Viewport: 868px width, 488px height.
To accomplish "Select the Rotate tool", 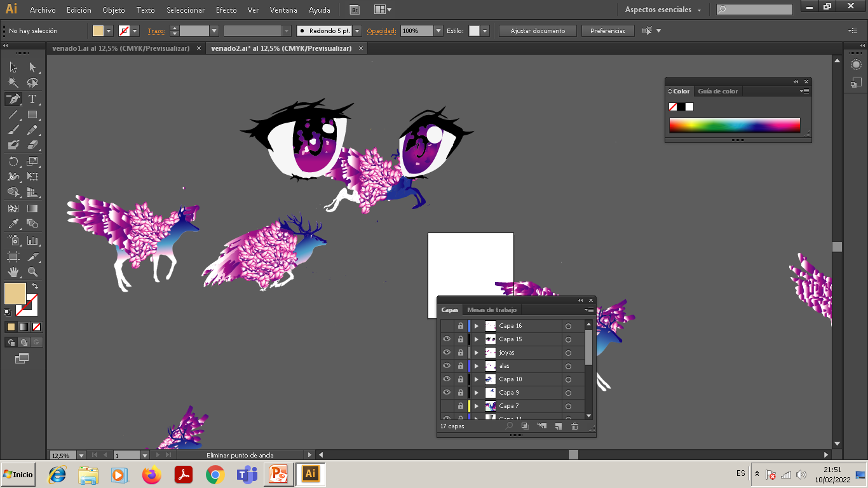I will (x=13, y=161).
